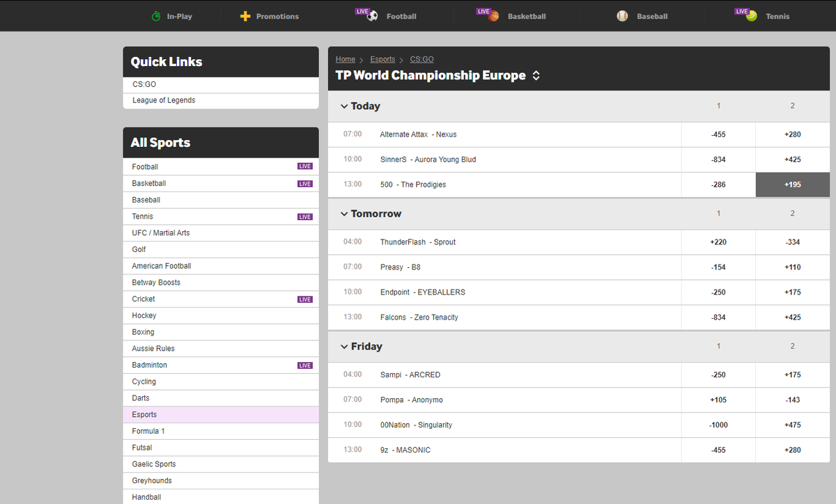The height and width of the screenshot is (504, 836).
Task: Open the In-Play tab
Action: 171,16
